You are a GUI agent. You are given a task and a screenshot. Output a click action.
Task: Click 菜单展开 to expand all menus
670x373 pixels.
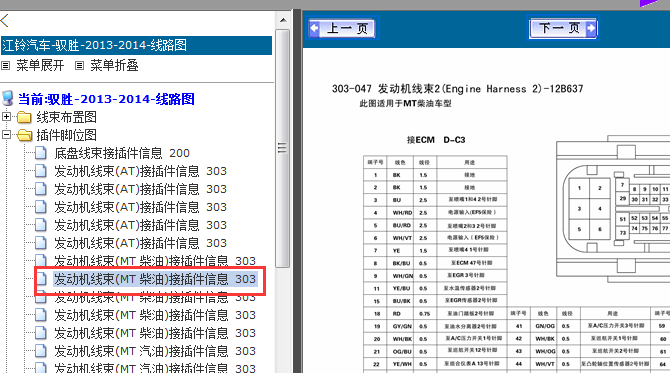coord(40,65)
